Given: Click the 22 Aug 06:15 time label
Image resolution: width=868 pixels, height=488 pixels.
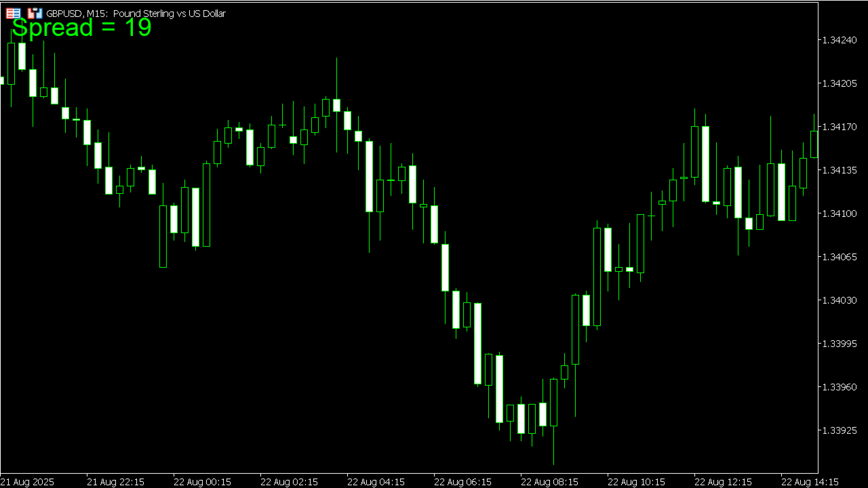Looking at the screenshot, I should click(462, 482).
